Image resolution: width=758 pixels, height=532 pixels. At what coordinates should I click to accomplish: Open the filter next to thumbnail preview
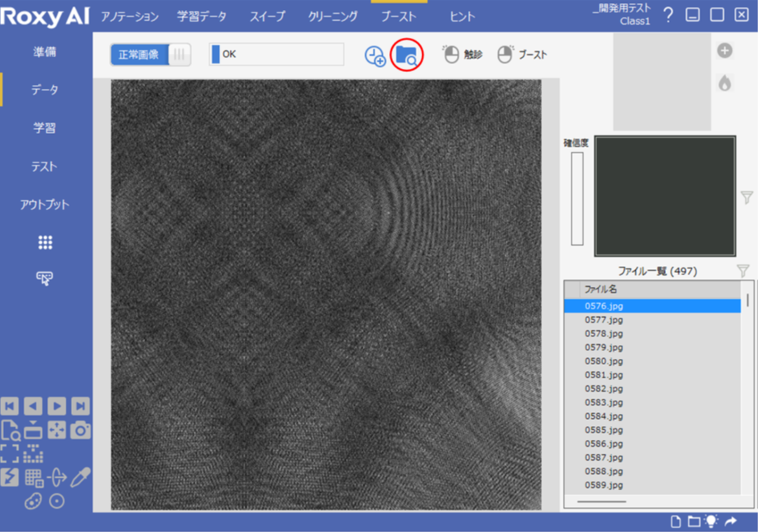coord(746,198)
